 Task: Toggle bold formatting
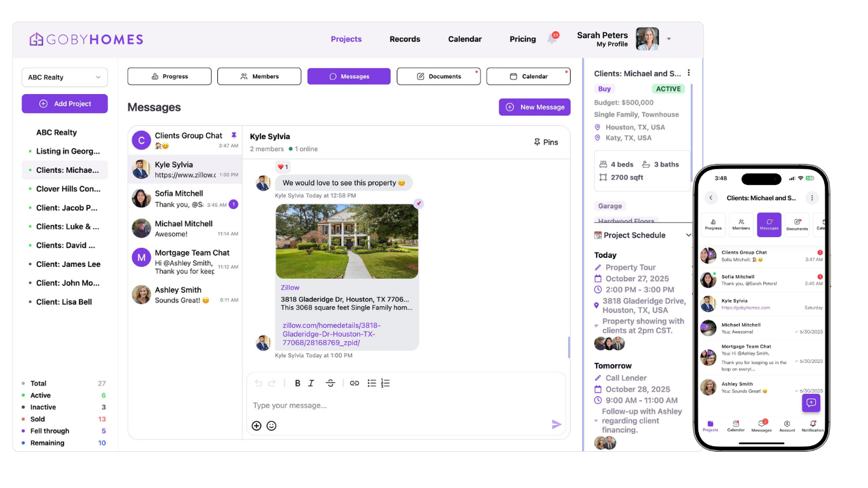pyautogui.click(x=297, y=383)
